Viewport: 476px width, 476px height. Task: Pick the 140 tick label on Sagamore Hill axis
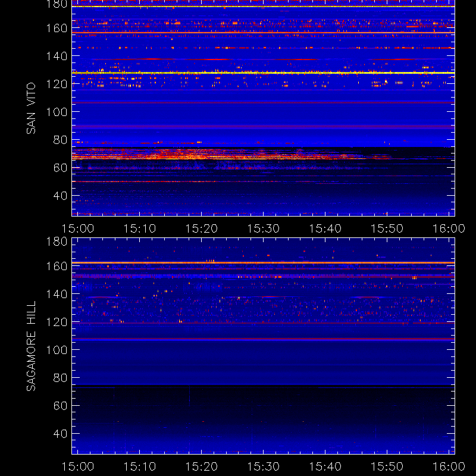pos(57,294)
